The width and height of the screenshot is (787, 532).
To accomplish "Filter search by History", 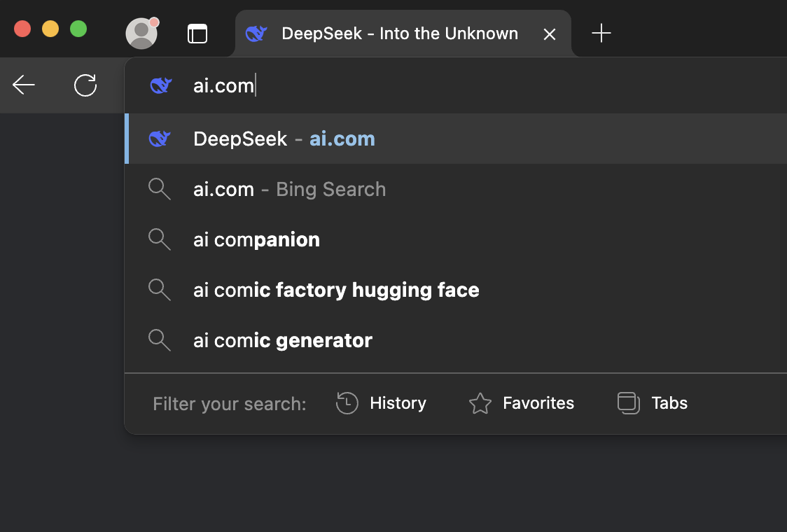I will [397, 403].
